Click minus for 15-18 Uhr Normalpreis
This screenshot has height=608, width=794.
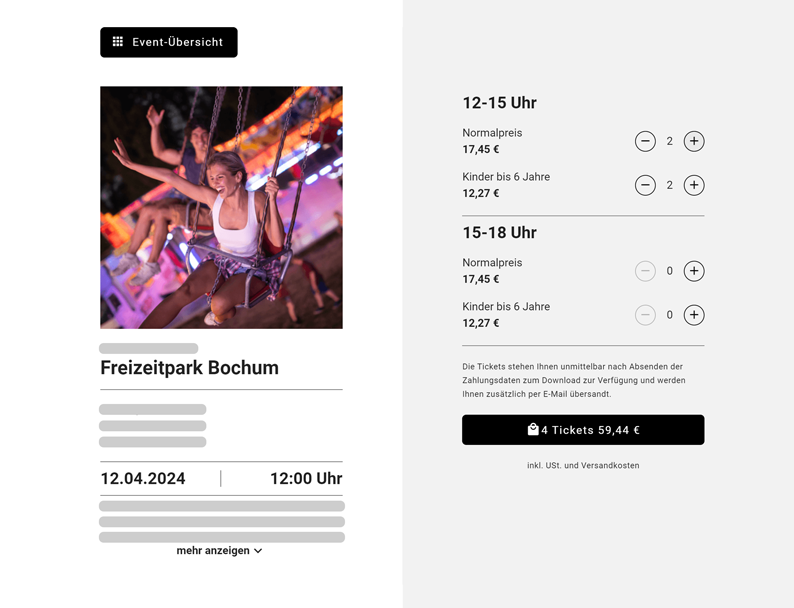[645, 271]
